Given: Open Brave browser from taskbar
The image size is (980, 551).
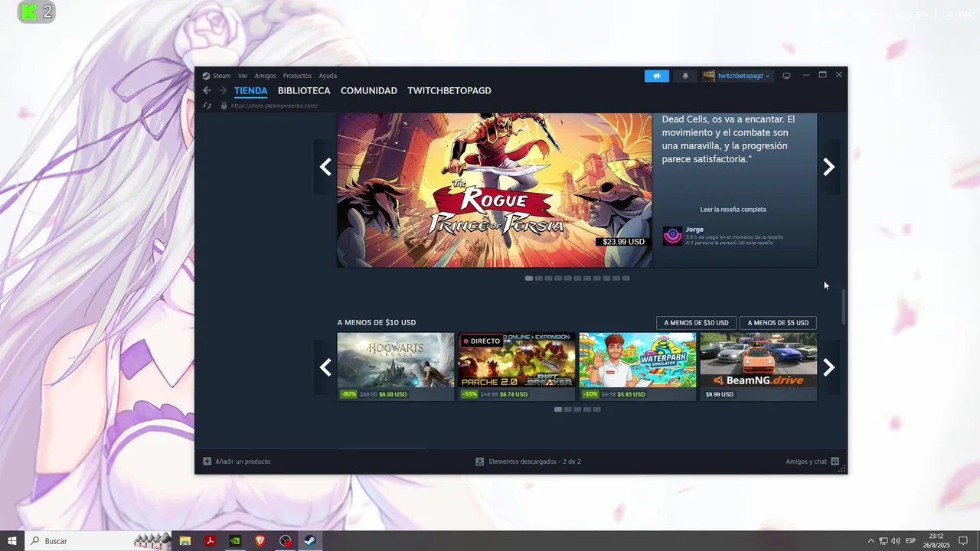Looking at the screenshot, I should [260, 541].
